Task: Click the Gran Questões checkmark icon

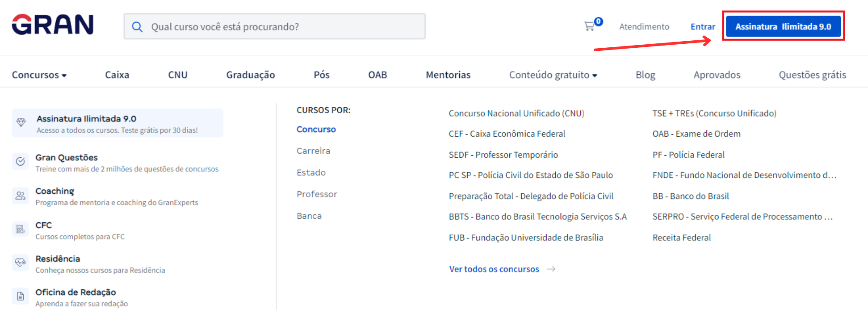Action: 21,161
